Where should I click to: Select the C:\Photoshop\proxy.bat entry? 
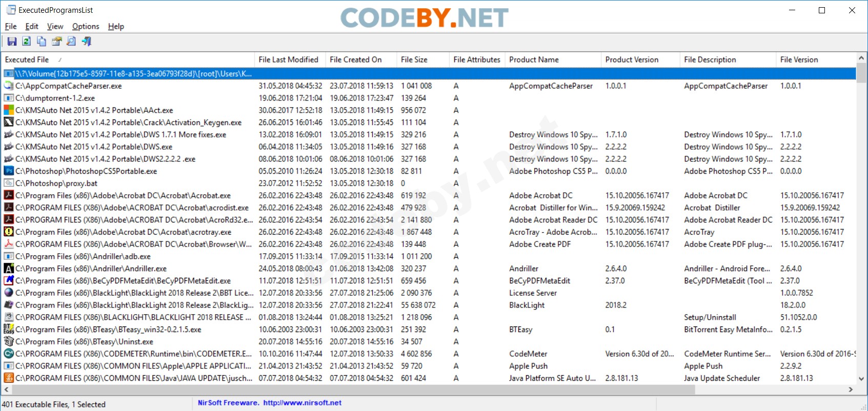pyautogui.click(x=56, y=183)
